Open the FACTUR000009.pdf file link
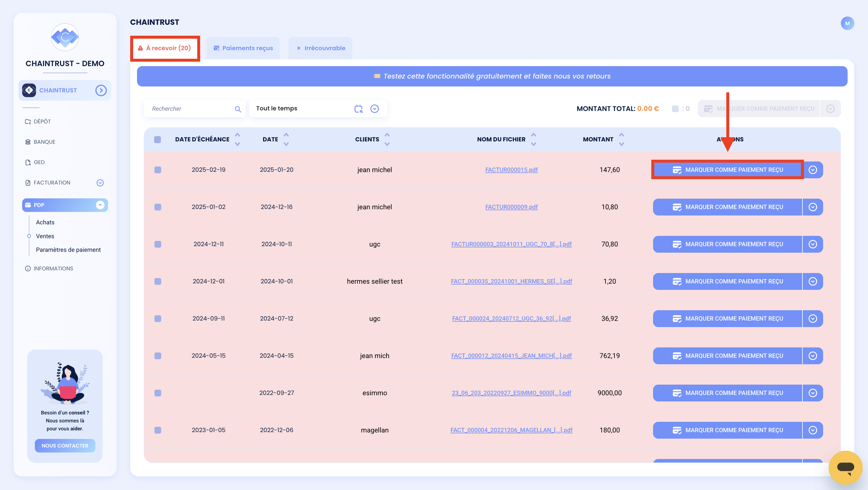This screenshot has height=490, width=868. (x=511, y=207)
